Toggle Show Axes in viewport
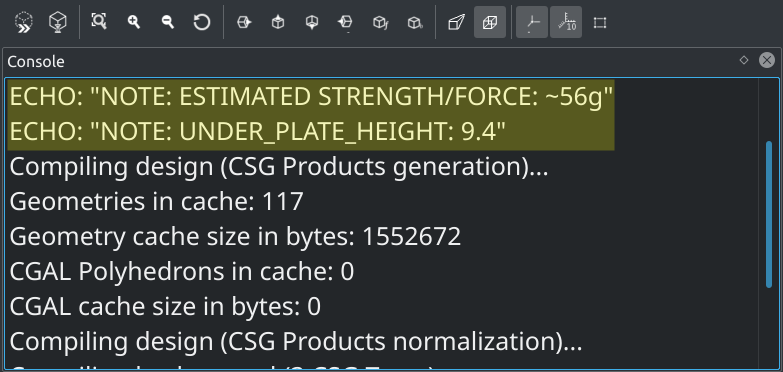The height and width of the screenshot is (372, 783). (x=532, y=22)
